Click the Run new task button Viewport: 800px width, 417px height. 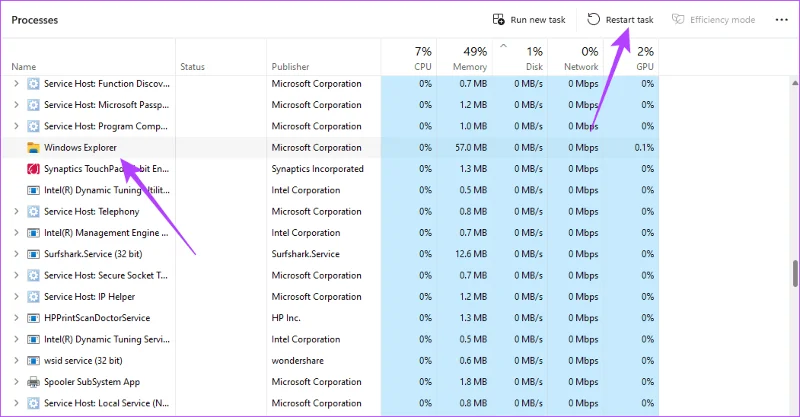click(x=529, y=20)
